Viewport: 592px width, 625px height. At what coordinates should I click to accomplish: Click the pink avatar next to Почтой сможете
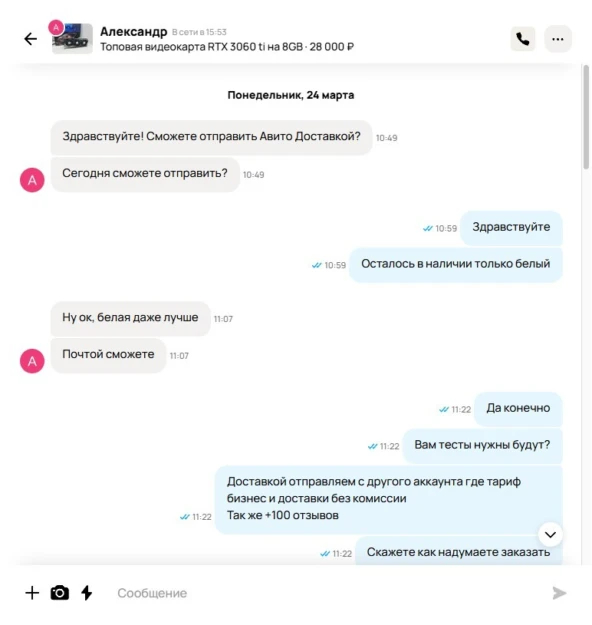click(32, 361)
